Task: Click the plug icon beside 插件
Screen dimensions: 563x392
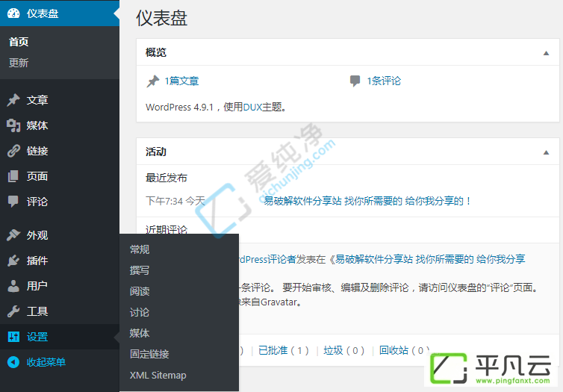Action: (13, 261)
